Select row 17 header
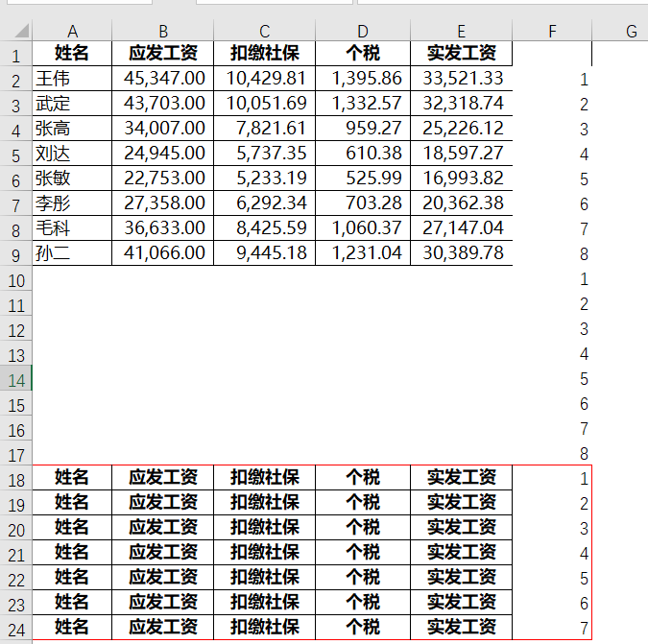 pyautogui.click(x=16, y=453)
